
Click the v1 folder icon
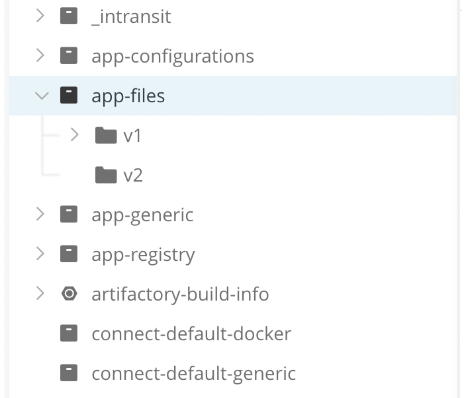[x=106, y=135]
